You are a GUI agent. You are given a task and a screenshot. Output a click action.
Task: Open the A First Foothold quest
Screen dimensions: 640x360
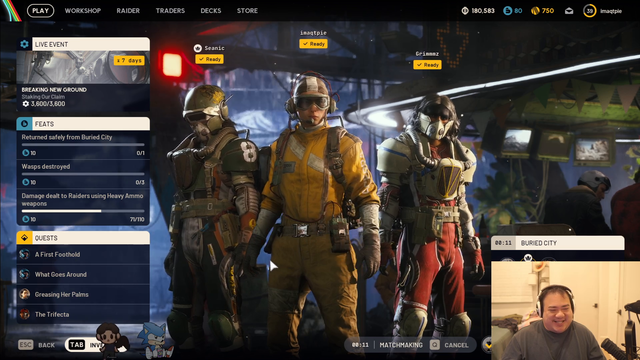(x=83, y=254)
